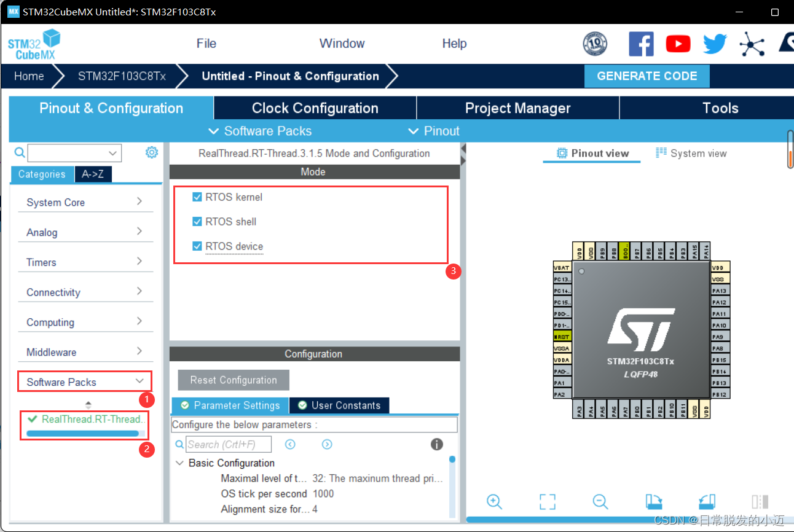Click the Reset Configuration button
794x532 pixels.
pos(234,380)
